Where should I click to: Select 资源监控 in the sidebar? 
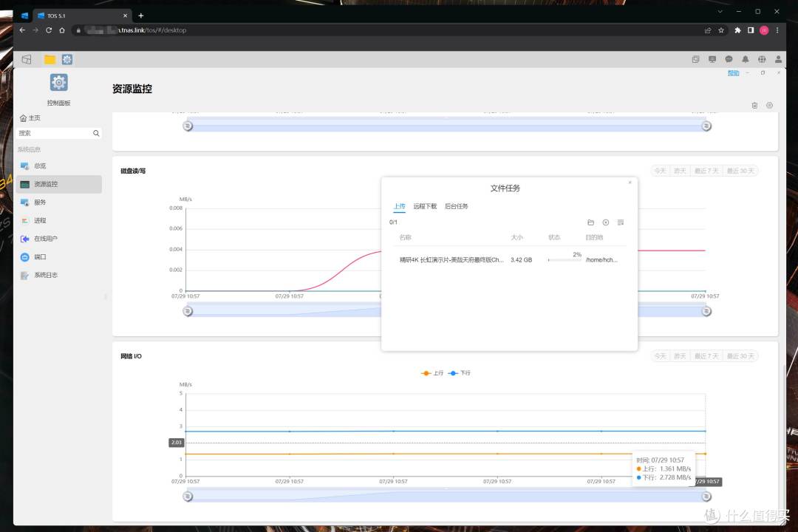[x=59, y=184]
